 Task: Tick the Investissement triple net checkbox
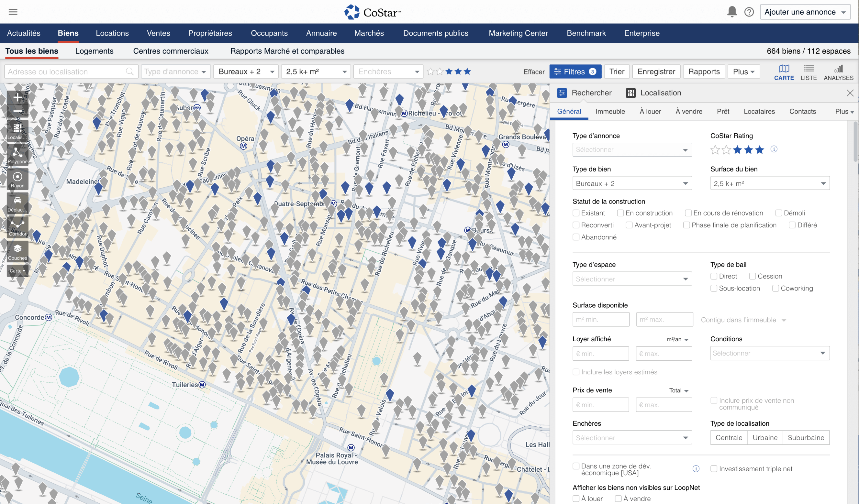click(x=714, y=468)
